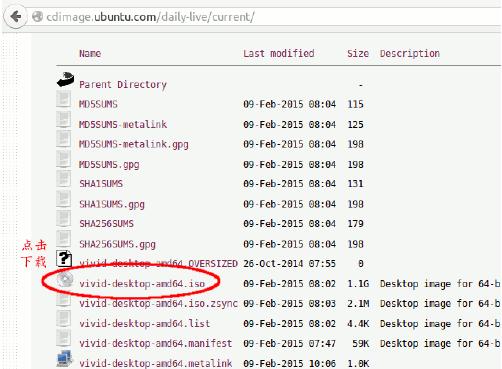Click the file icon beside MD5SUMS.gpg

click(63, 159)
